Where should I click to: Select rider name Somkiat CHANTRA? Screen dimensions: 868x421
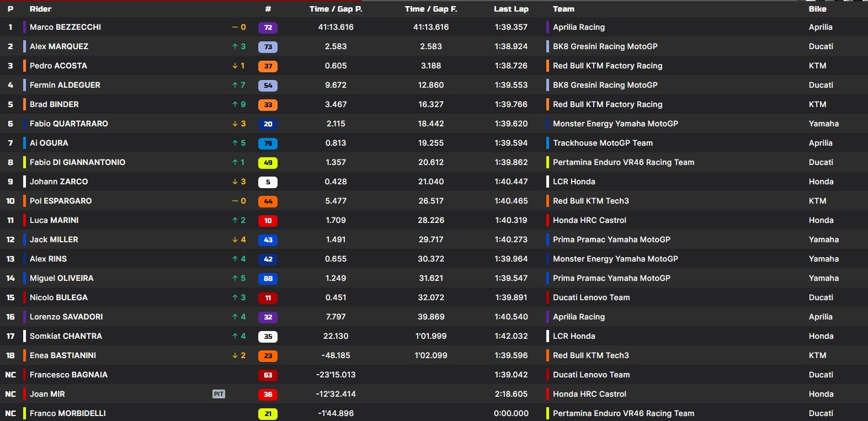pyautogui.click(x=66, y=336)
